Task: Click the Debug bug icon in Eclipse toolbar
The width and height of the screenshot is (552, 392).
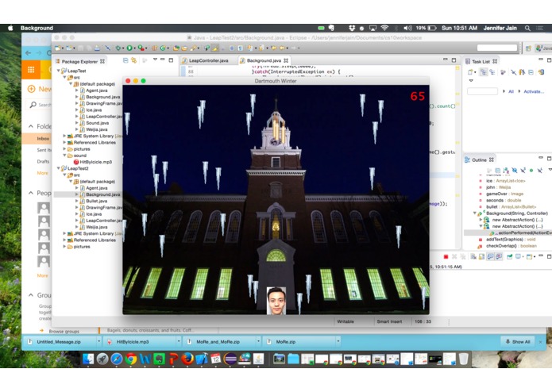Action: [118, 48]
